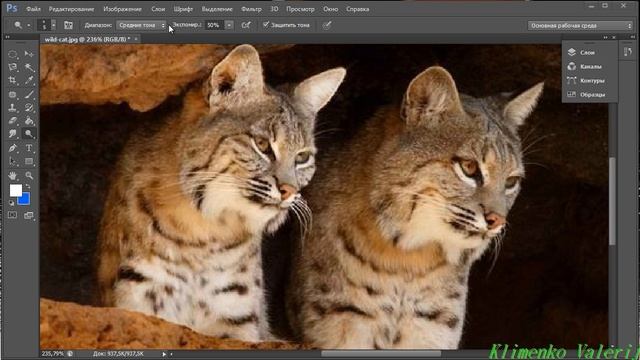Select the Move tool
640x360 pixels.
(29, 54)
